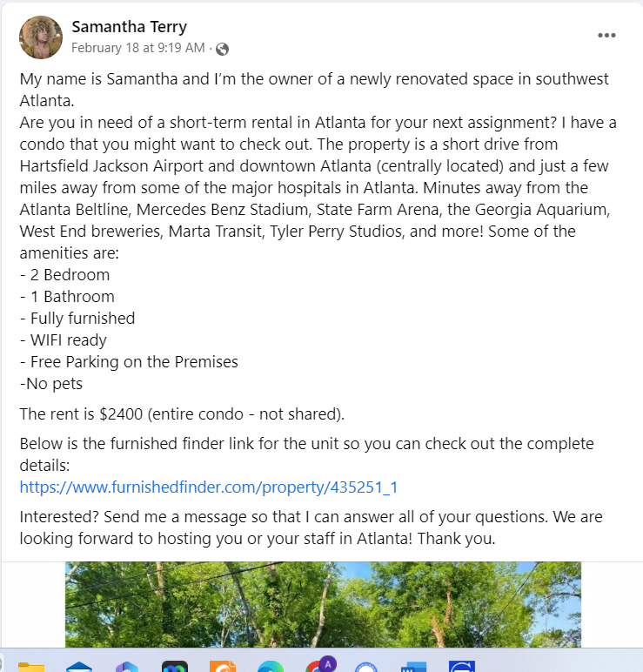
Task: Open the orange document app taskbar icon
Action: 223,667
